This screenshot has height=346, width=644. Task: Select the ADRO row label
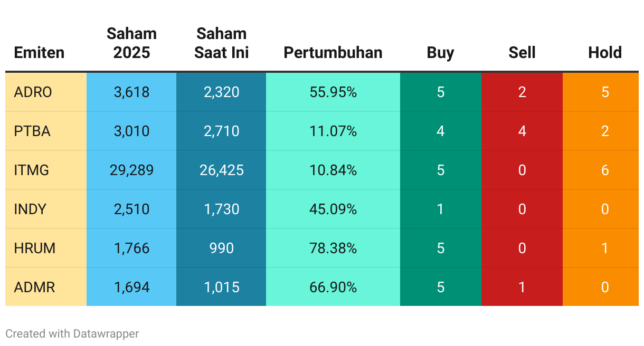46,92
